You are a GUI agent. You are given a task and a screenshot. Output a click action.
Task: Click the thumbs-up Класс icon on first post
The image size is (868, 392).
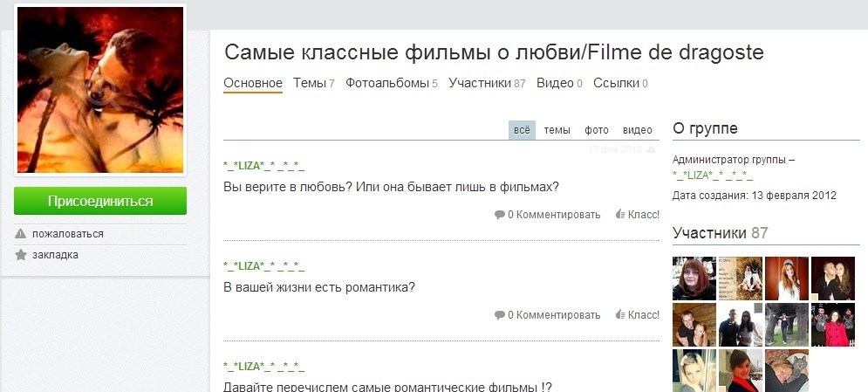[x=620, y=215]
